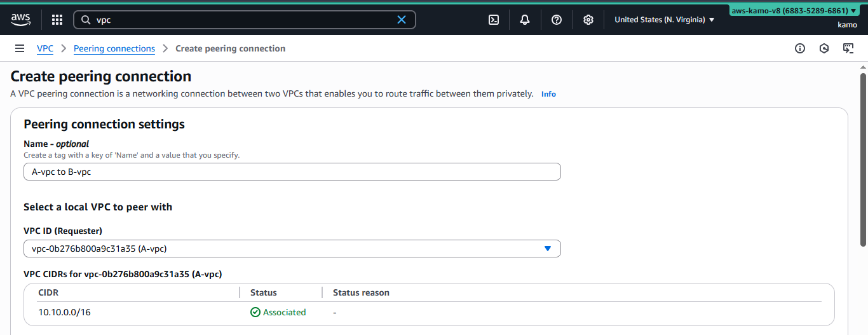Open the help question mark icon
The image size is (868, 335).
[557, 20]
